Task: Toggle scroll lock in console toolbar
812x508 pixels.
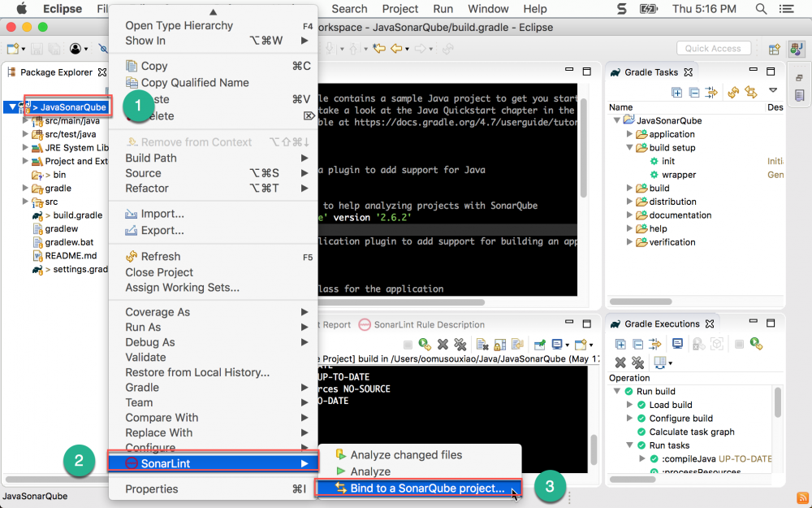Action: click(499, 344)
